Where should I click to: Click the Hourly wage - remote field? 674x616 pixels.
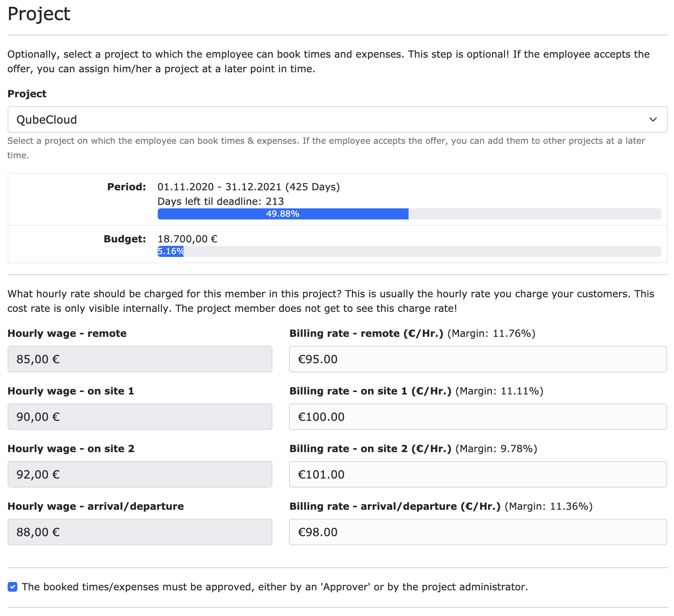click(139, 359)
